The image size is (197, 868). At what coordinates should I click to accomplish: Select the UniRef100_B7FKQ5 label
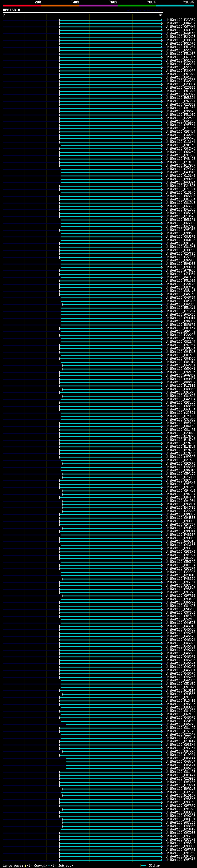click(180, 128)
